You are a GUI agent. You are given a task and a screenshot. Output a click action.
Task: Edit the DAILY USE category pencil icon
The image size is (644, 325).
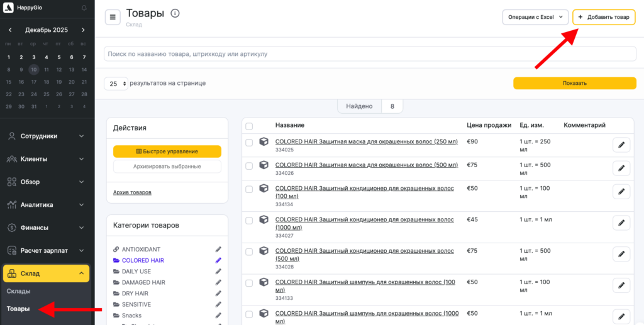[x=218, y=272]
